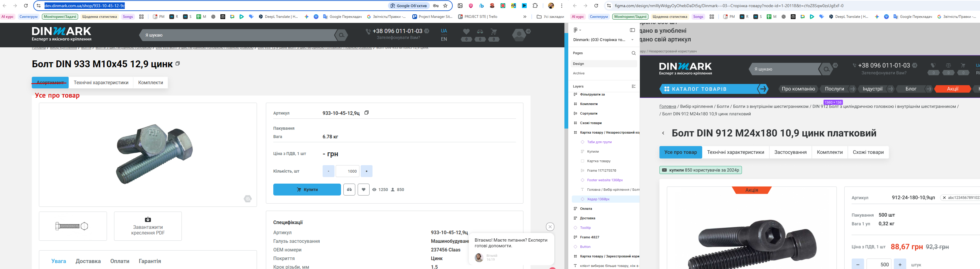Click the callback arrow next to phone number
The height and width of the screenshot is (269, 980).
tap(427, 31)
